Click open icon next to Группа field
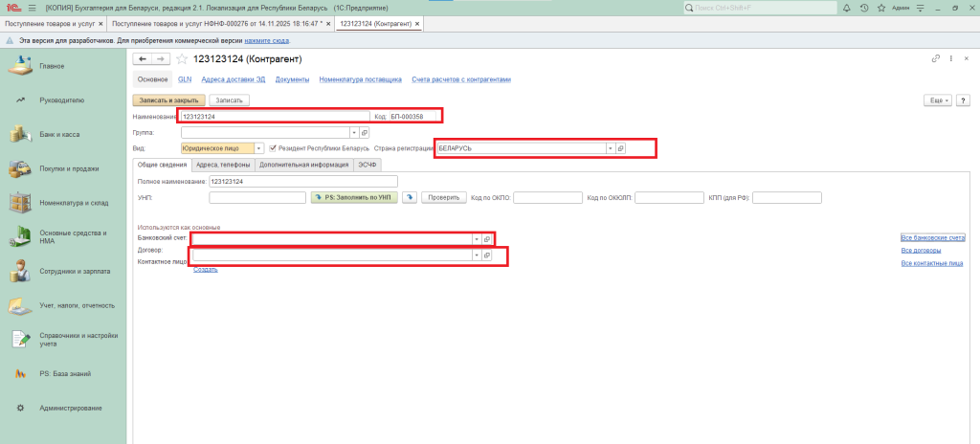Screen dimensions: 980x444 364,133
